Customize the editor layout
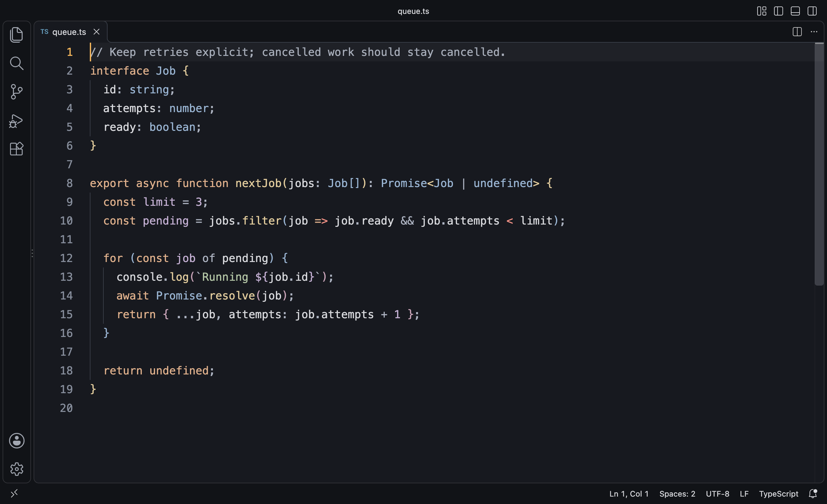The height and width of the screenshot is (504, 827). click(x=761, y=11)
